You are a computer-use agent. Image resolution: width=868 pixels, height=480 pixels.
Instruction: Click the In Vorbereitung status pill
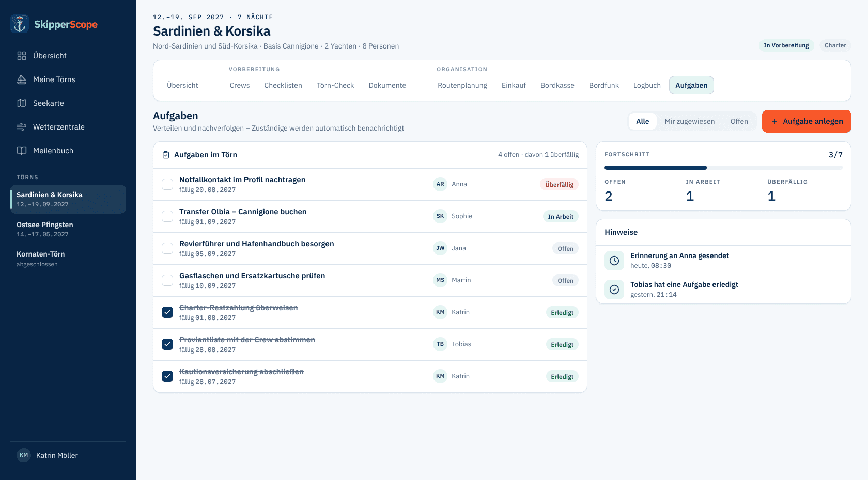tap(786, 45)
